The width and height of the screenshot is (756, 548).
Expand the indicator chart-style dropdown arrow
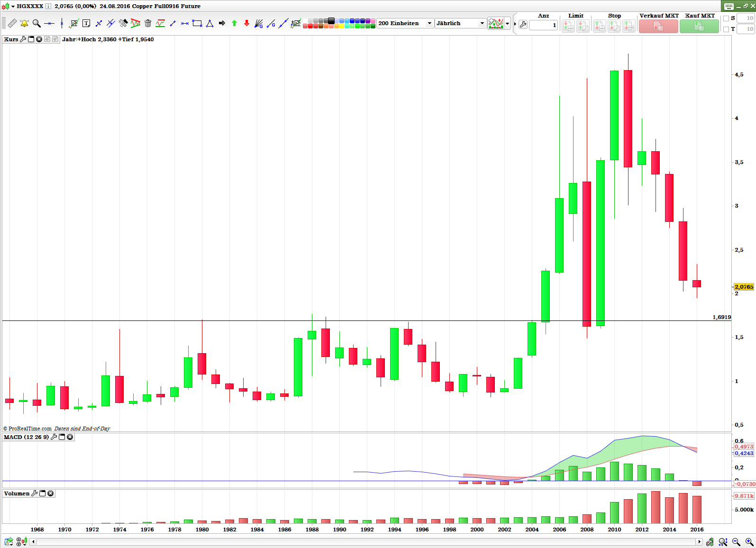point(508,23)
